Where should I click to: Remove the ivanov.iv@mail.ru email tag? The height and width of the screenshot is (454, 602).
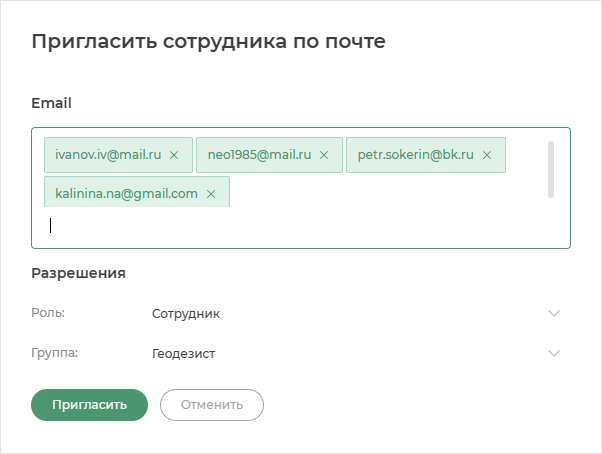(x=174, y=155)
